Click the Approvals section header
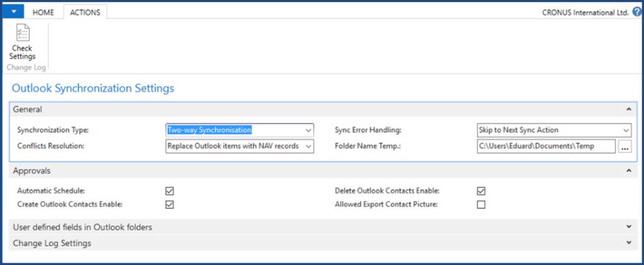644x265 pixels. click(324, 170)
